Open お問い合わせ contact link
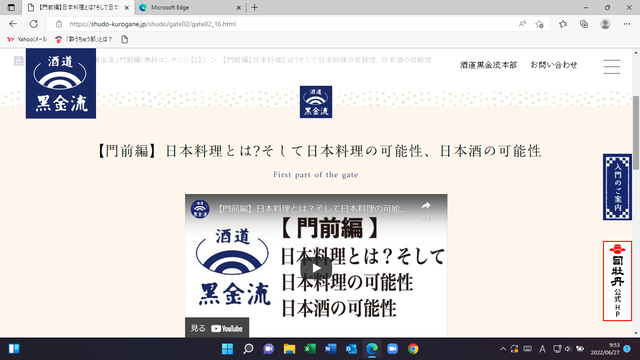This screenshot has width=640, height=360. point(554,65)
